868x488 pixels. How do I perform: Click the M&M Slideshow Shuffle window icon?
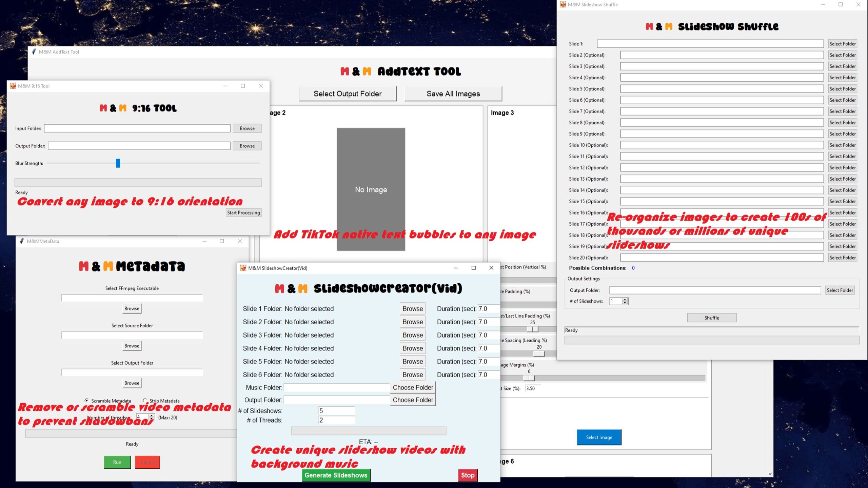pyautogui.click(x=563, y=4)
